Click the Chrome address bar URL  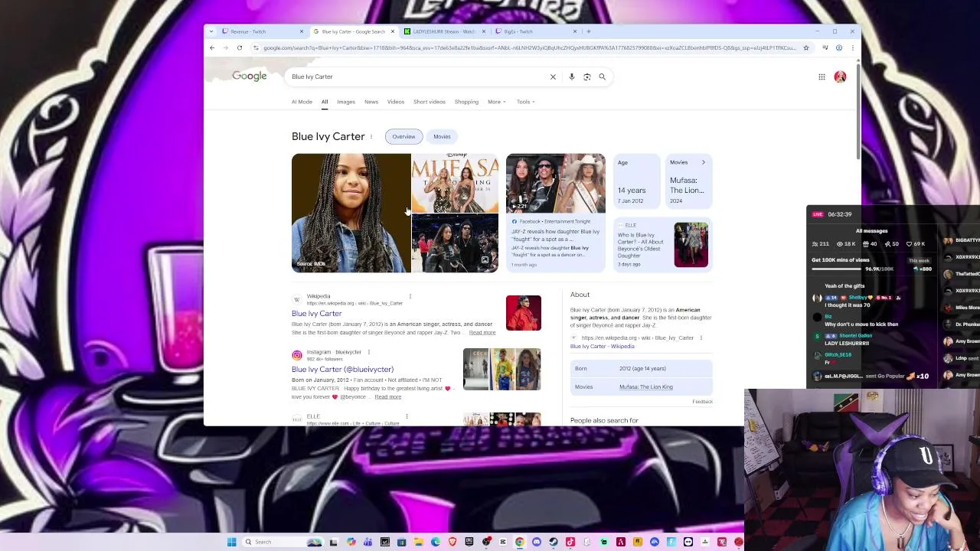tap(530, 47)
